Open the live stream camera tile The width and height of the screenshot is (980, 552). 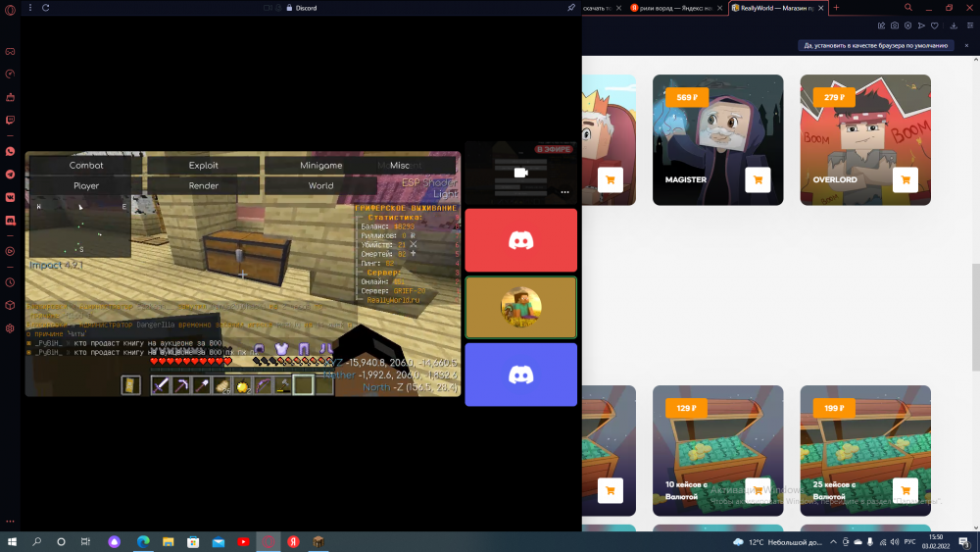point(520,173)
